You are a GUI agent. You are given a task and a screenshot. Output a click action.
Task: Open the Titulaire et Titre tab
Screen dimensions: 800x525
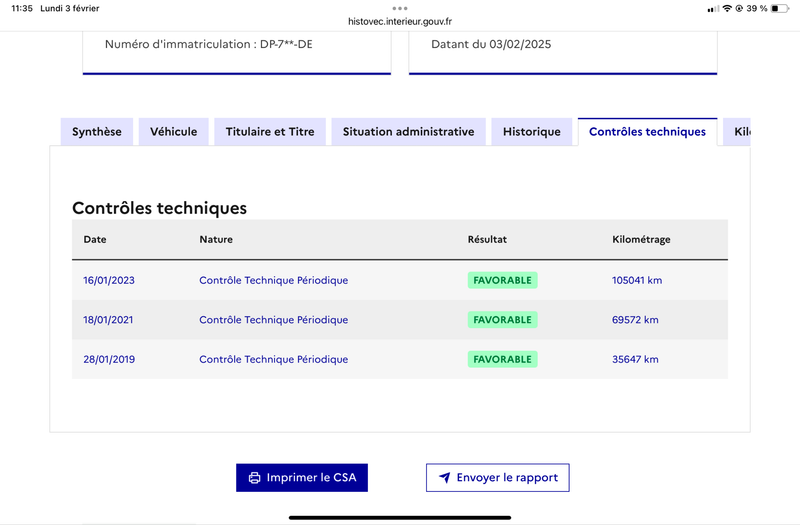pyautogui.click(x=270, y=132)
